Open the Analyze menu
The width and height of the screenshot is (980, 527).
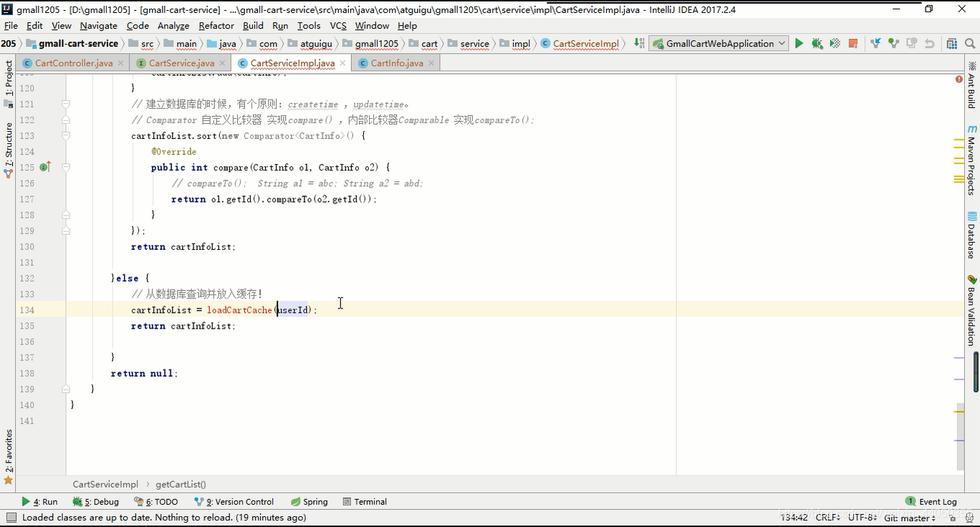pyautogui.click(x=173, y=26)
